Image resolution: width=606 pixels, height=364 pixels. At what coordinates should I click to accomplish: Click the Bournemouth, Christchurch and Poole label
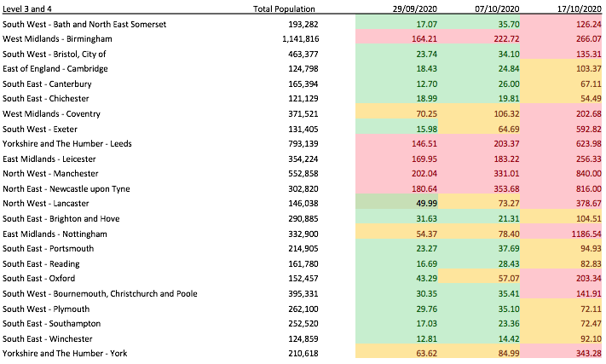[x=100, y=294]
